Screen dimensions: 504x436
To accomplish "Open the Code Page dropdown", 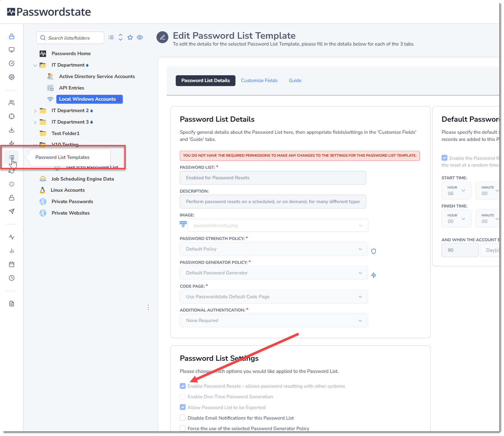I will [274, 297].
